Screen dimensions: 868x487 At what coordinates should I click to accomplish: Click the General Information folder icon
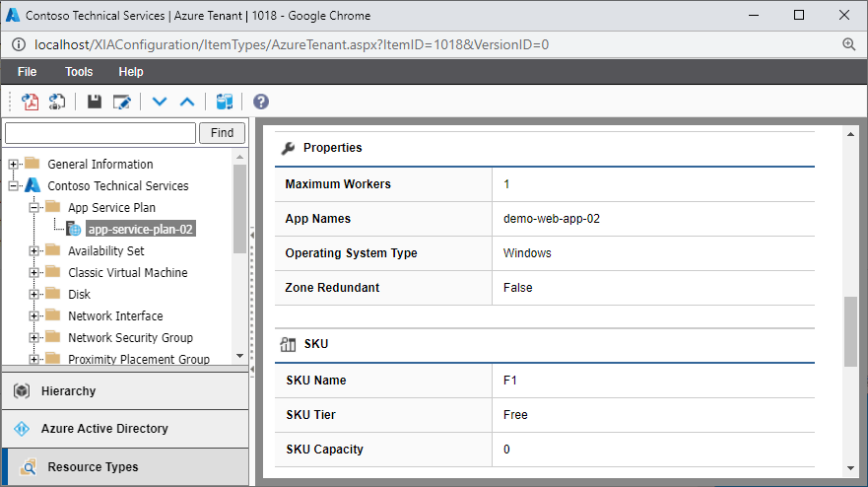click(33, 163)
